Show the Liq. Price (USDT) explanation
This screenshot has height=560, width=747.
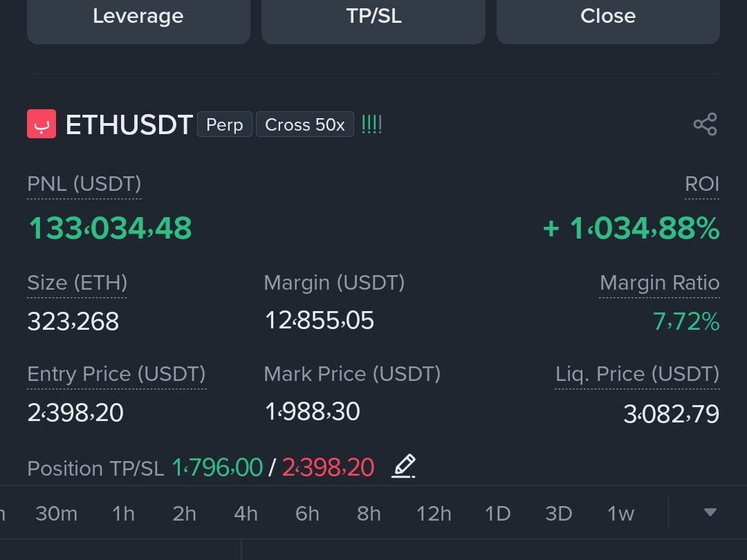(638, 374)
